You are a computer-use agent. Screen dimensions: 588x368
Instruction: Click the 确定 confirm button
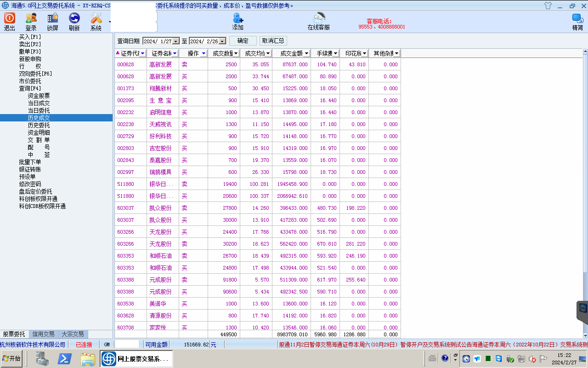243,41
